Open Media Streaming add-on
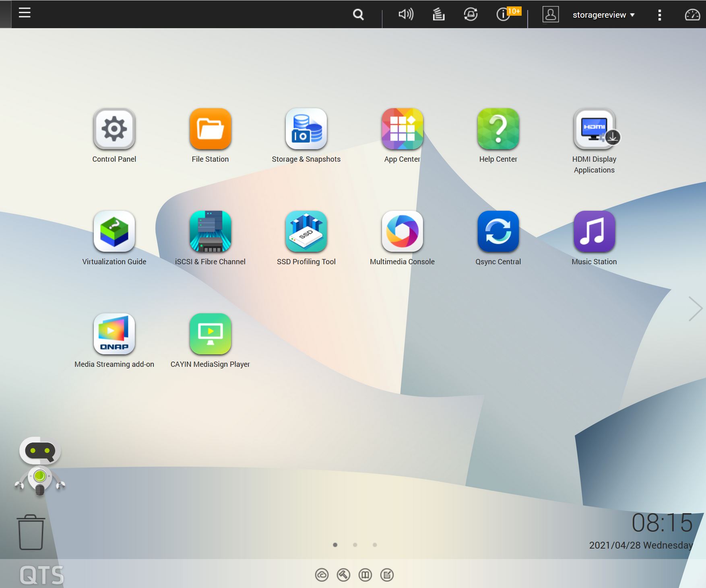Screen dimensions: 706x588 (x=114, y=334)
